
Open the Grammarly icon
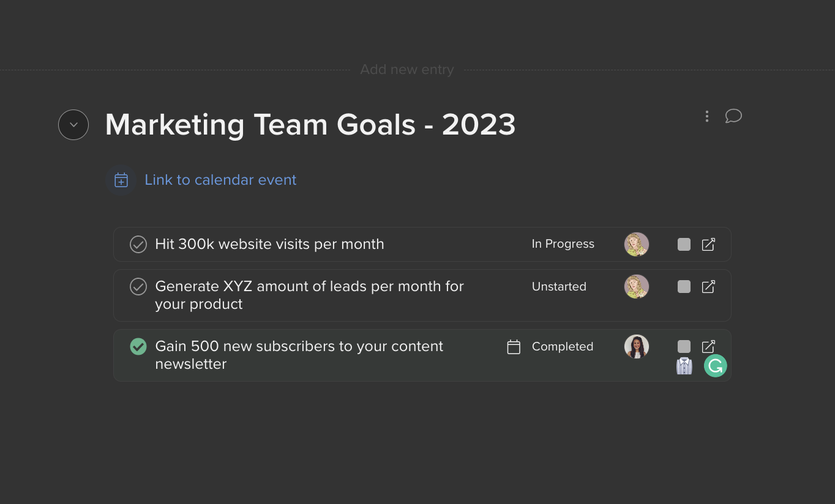[715, 365]
